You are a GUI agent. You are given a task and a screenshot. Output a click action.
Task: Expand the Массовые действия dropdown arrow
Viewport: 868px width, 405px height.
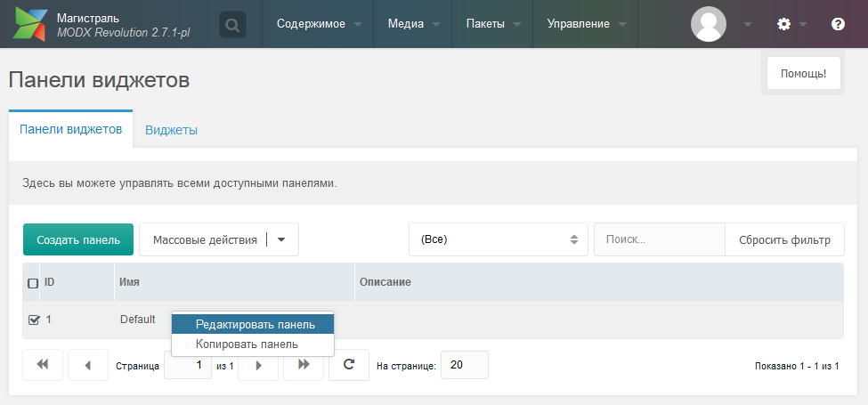(281, 239)
